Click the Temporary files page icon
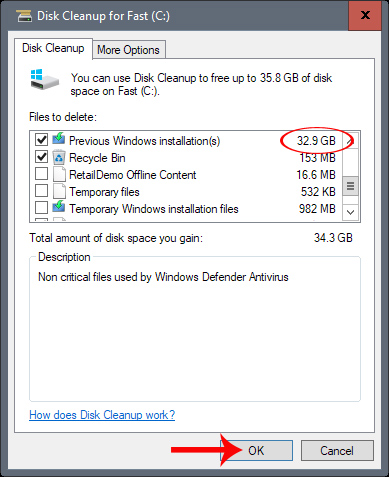This screenshot has width=389, height=477. tap(59, 191)
